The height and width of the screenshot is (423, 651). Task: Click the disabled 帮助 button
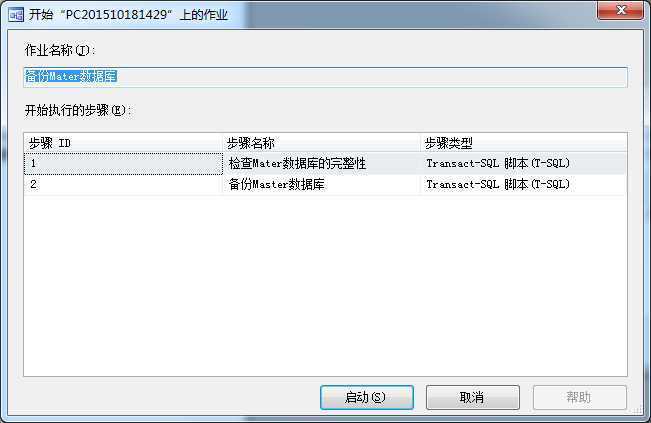(x=580, y=397)
